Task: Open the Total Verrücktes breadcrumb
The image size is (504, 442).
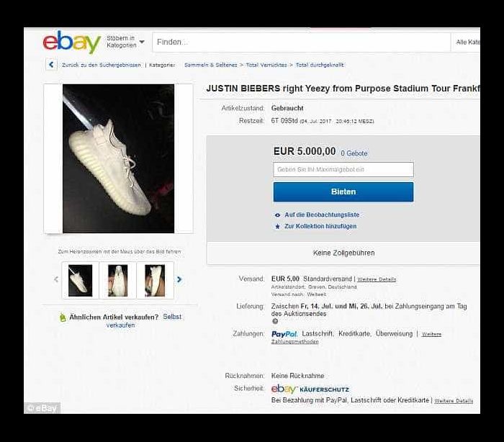Action: pos(266,65)
